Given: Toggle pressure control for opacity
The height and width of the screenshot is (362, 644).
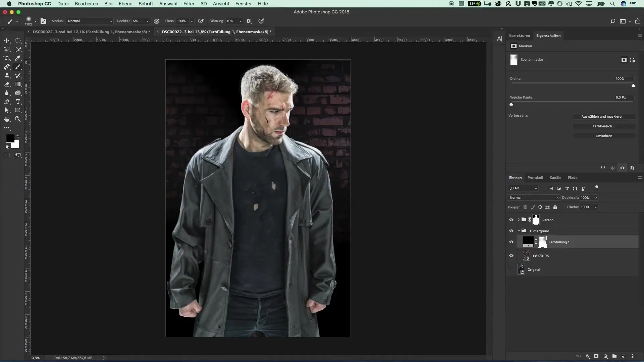Looking at the screenshot, I should click(x=157, y=21).
